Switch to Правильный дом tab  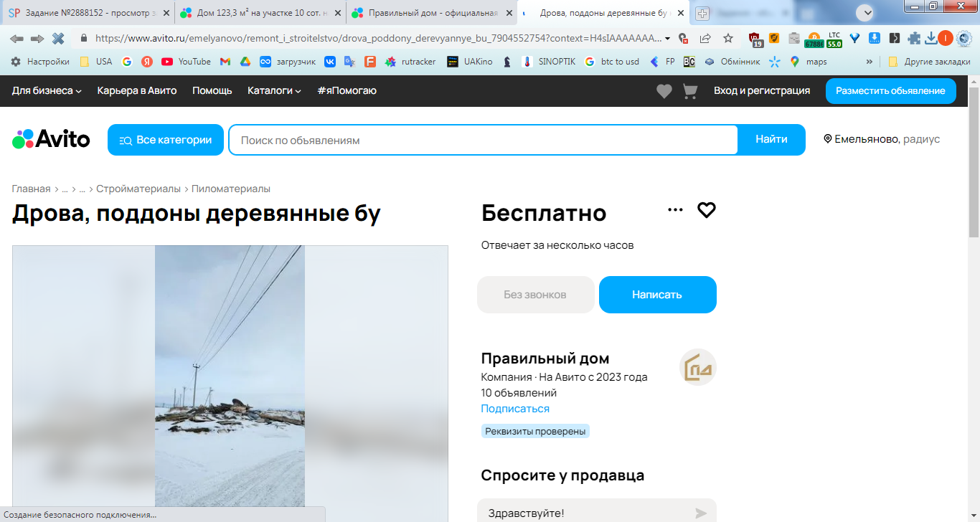coord(431,13)
